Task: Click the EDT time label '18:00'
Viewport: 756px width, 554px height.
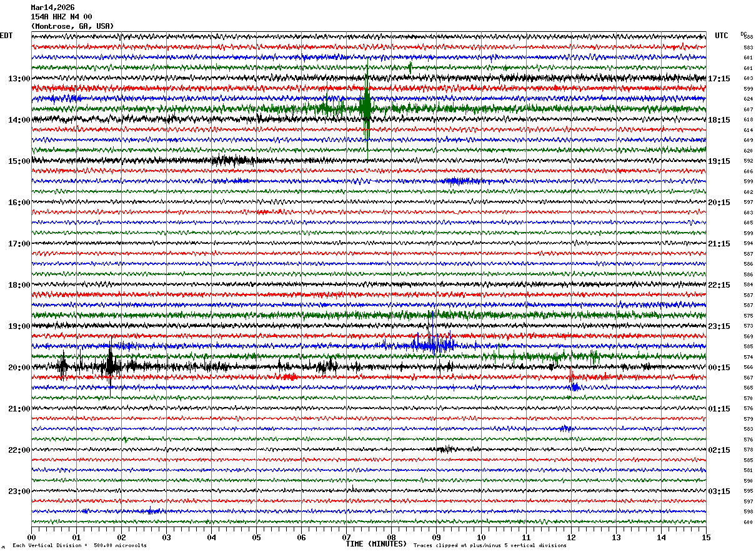Action: tap(19, 285)
